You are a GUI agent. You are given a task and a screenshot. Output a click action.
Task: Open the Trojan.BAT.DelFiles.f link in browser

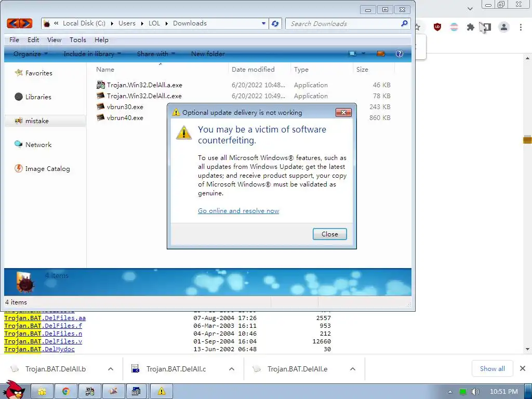43,326
